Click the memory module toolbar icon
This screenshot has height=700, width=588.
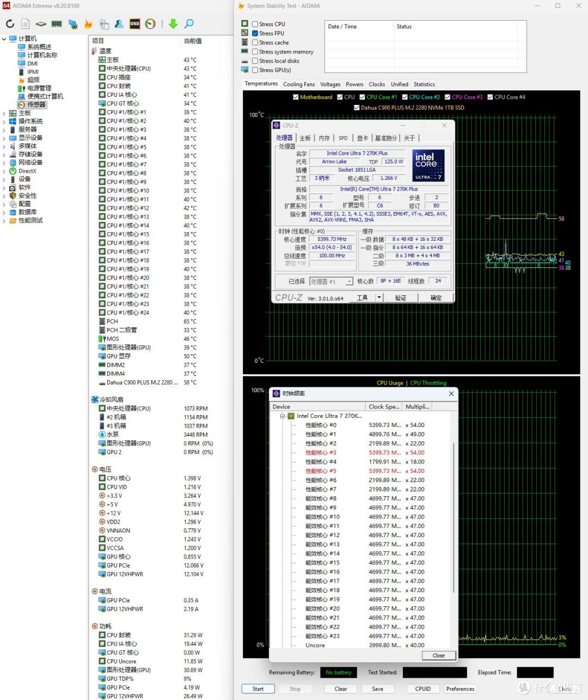coord(57,24)
